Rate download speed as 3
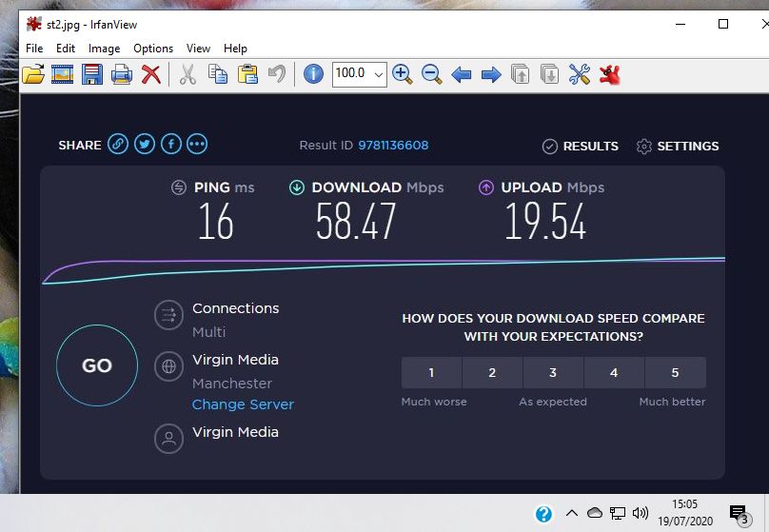769x532 pixels. pos(553,373)
